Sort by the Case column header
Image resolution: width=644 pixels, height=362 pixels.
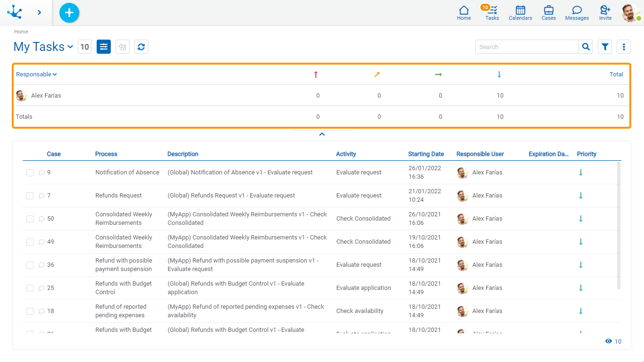54,154
